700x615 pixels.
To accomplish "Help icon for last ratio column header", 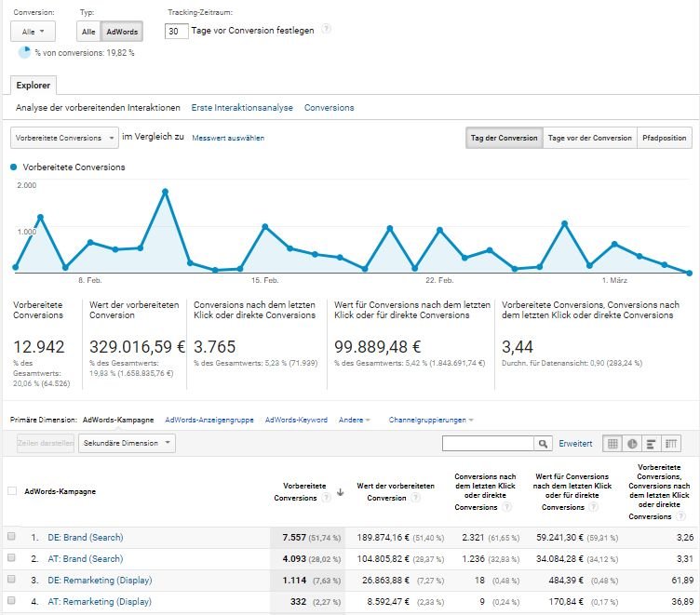I will (x=680, y=516).
